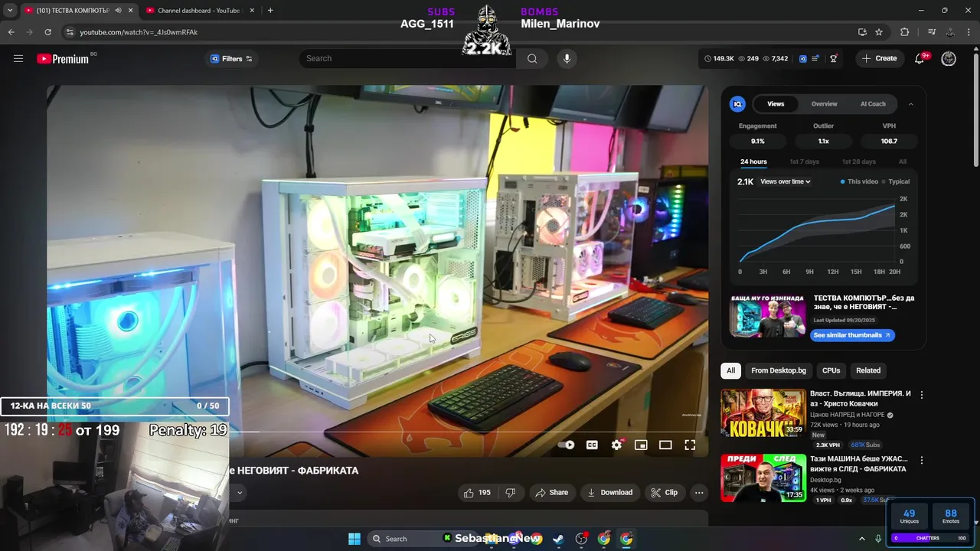Image resolution: width=980 pixels, height=551 pixels.
Task: Select 1st 7 days time range
Action: [804, 161]
